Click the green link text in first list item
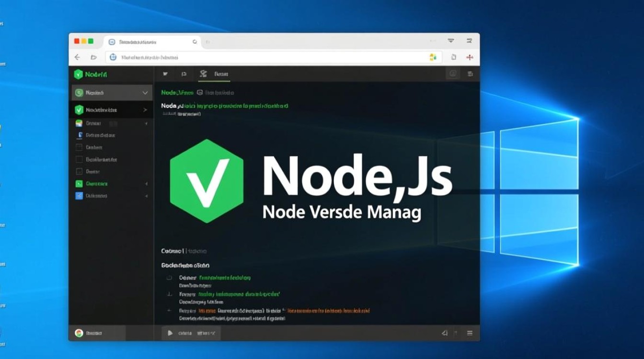The height and width of the screenshot is (359, 644). point(225,278)
